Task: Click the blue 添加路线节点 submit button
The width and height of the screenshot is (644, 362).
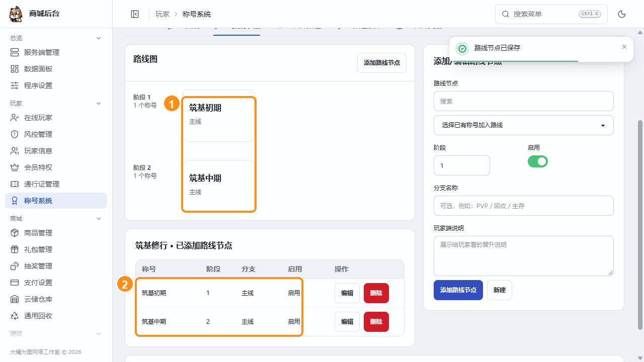Action: click(x=458, y=290)
